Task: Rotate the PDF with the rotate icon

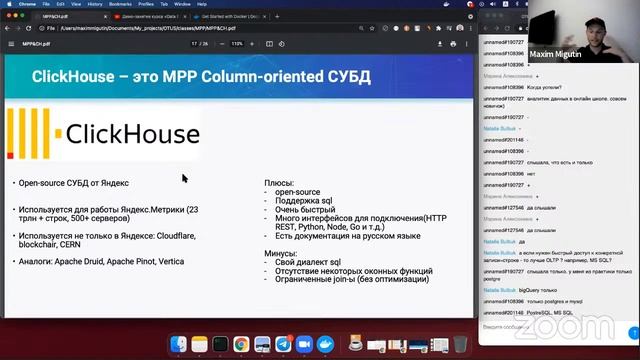Action: tap(282, 44)
